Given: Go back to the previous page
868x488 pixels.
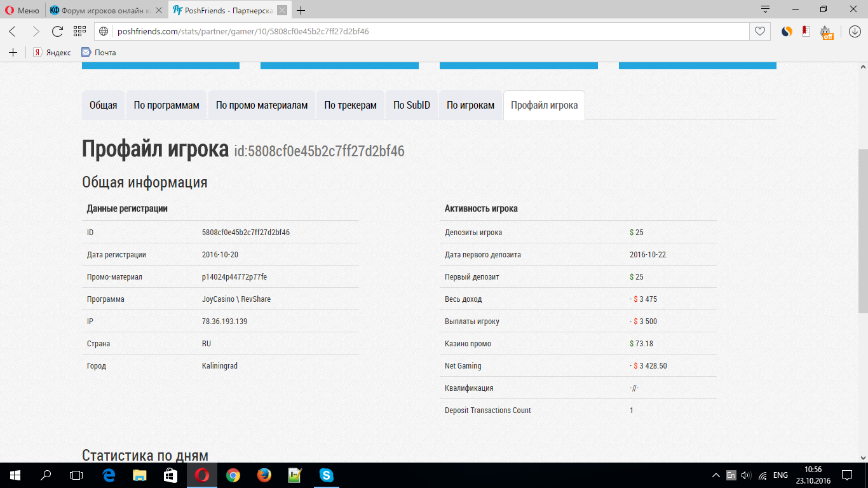Looking at the screenshot, I should (13, 31).
